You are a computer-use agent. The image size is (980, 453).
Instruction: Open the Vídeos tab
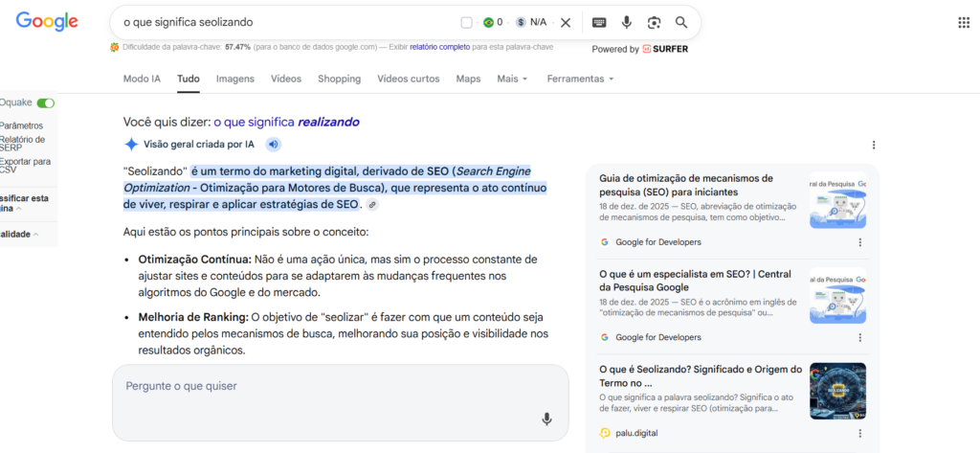point(285,79)
